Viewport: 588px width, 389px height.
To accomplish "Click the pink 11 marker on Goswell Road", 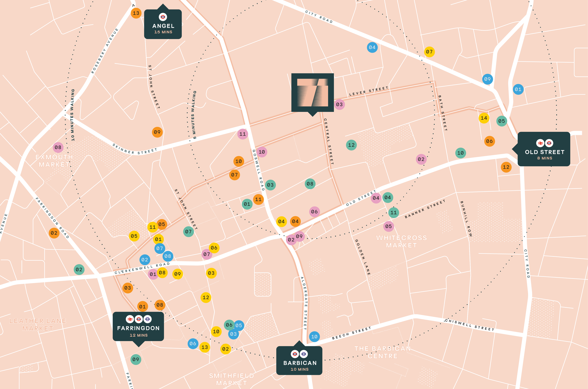I will click(242, 134).
